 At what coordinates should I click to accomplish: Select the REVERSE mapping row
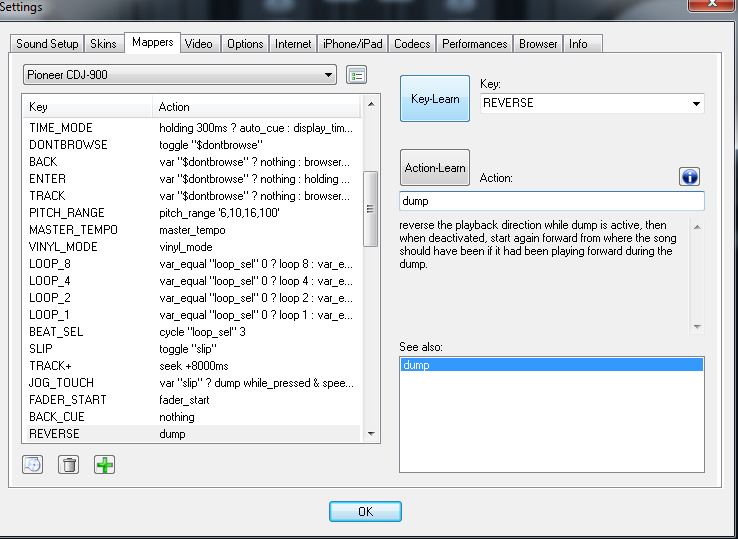[191, 434]
